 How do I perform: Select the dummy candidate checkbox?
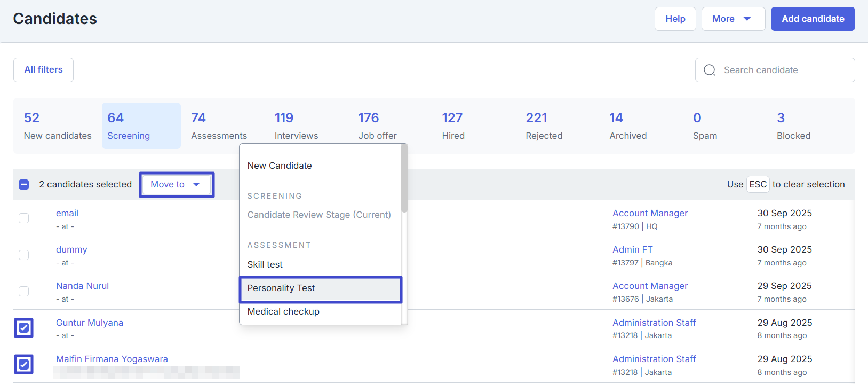[24, 255]
